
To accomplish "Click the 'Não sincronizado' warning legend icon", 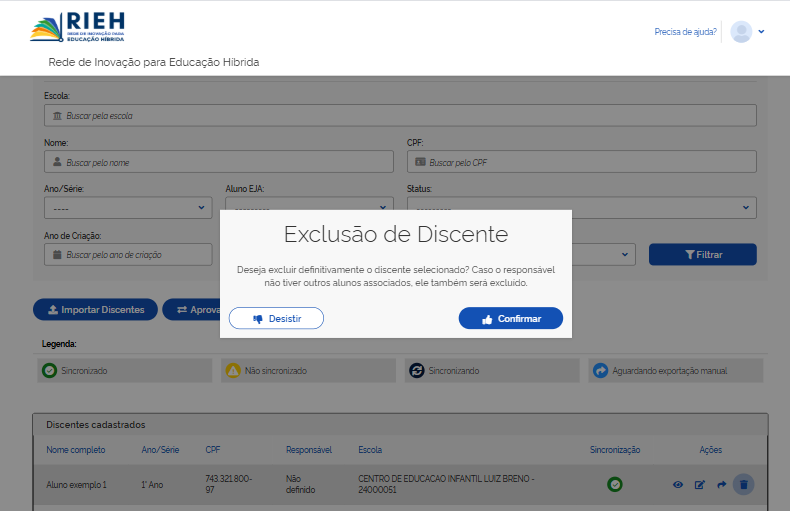I will (233, 371).
